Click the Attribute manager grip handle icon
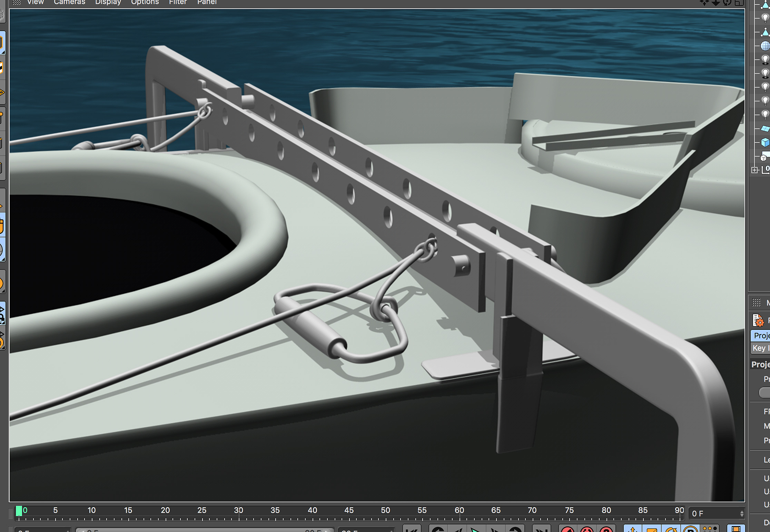The image size is (770, 532). point(757,303)
